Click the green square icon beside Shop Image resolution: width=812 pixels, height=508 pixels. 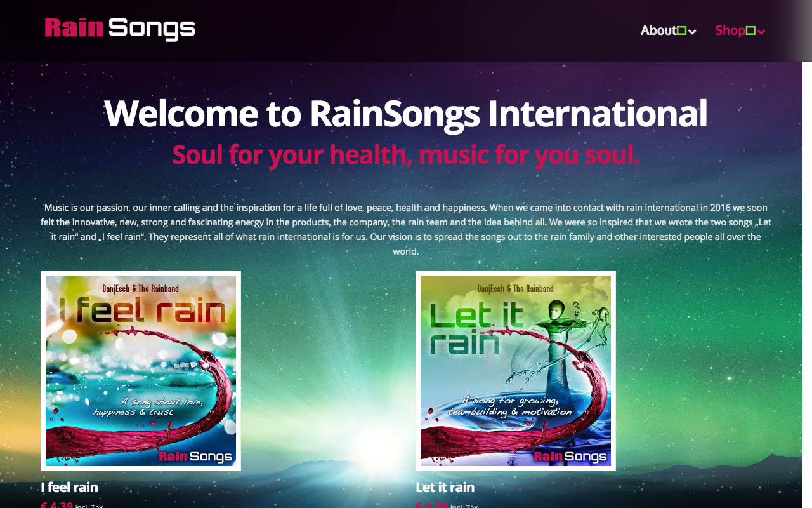(750, 30)
